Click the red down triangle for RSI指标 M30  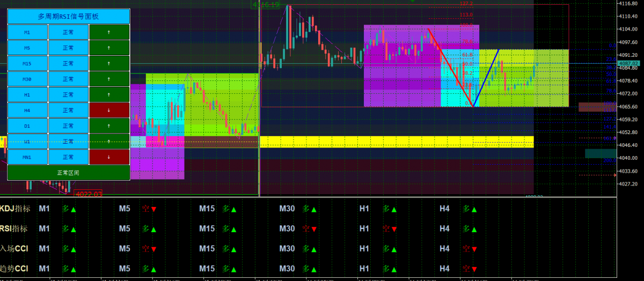point(313,230)
